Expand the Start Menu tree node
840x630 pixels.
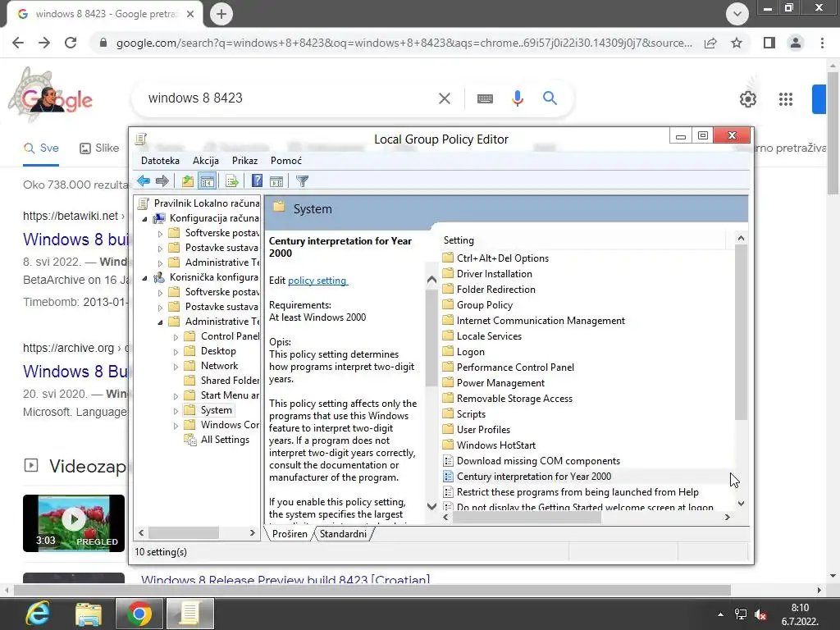(176, 396)
